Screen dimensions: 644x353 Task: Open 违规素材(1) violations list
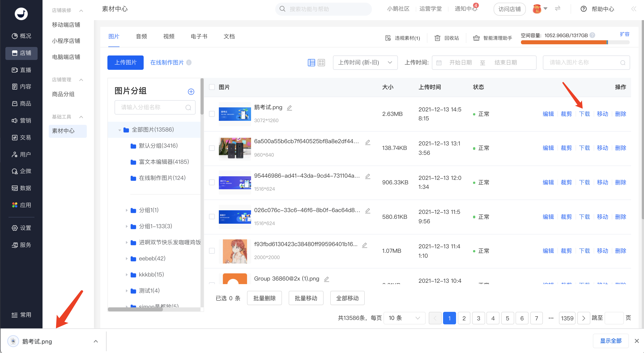coord(403,38)
